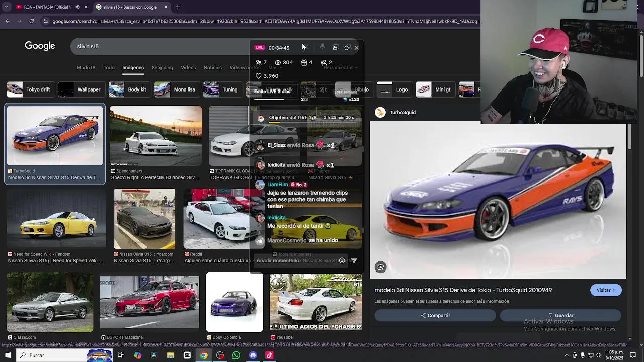Click the Chrome address bar URL

click(x=266, y=21)
